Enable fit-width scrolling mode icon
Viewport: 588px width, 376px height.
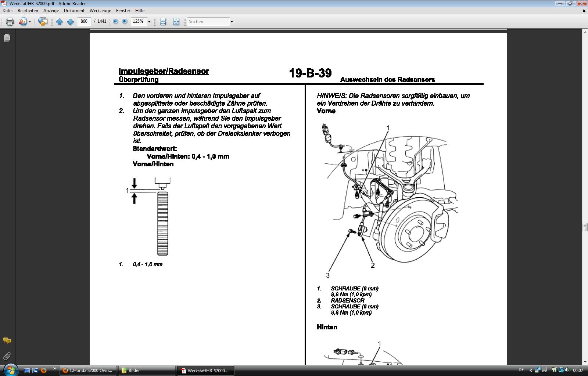click(x=163, y=22)
